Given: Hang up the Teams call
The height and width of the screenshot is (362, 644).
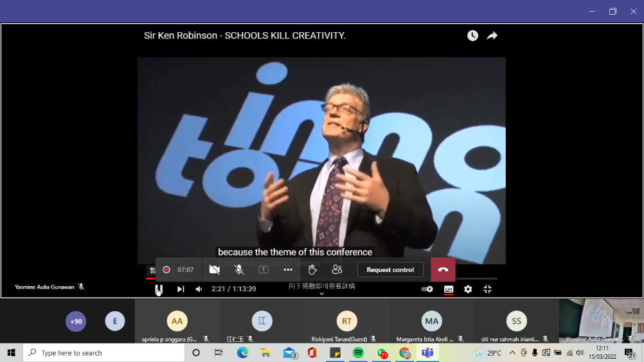Looking at the screenshot, I should tap(443, 269).
